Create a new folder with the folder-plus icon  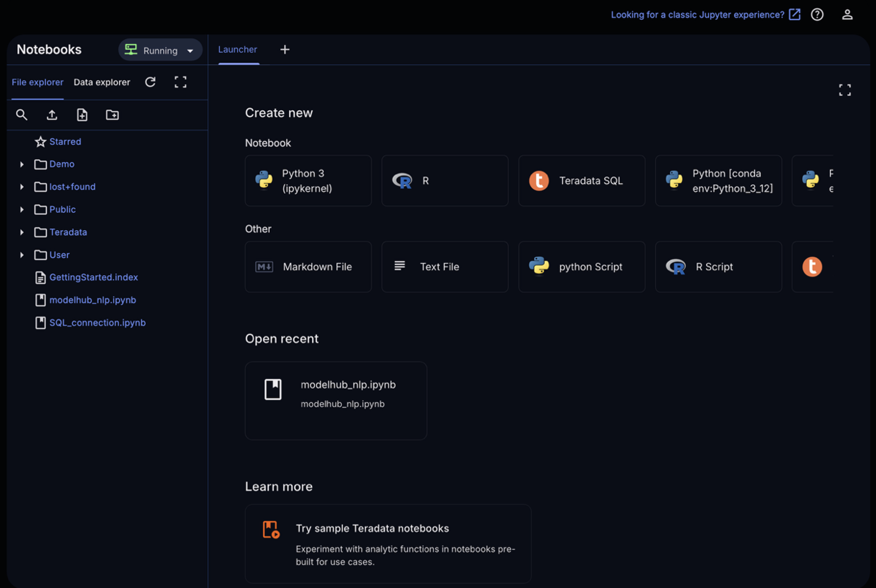pyautogui.click(x=112, y=115)
